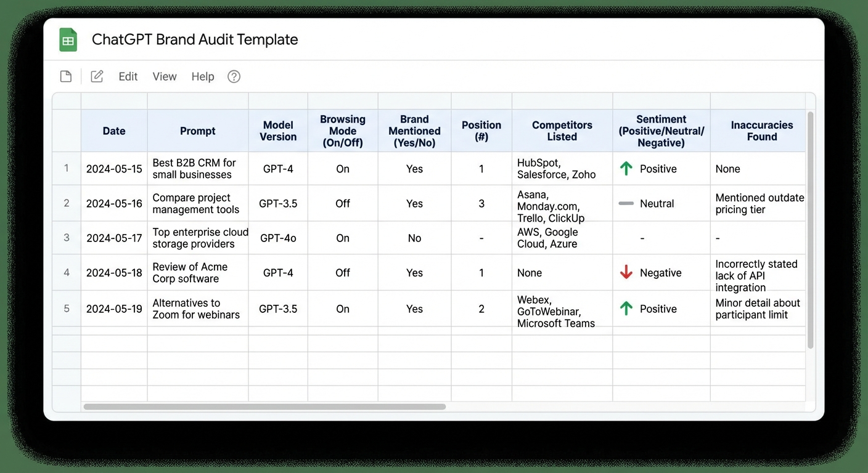Open help via the question mark icon
868x473 pixels.
[234, 76]
